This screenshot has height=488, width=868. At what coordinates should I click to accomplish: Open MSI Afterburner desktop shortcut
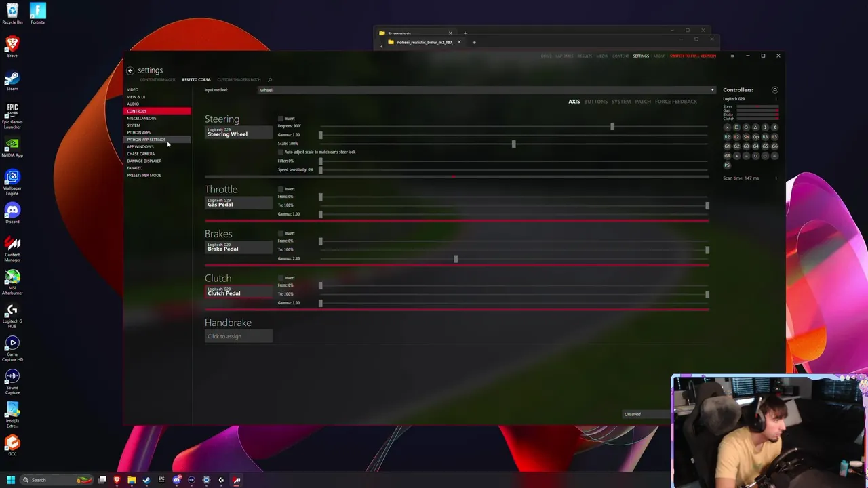click(x=12, y=281)
